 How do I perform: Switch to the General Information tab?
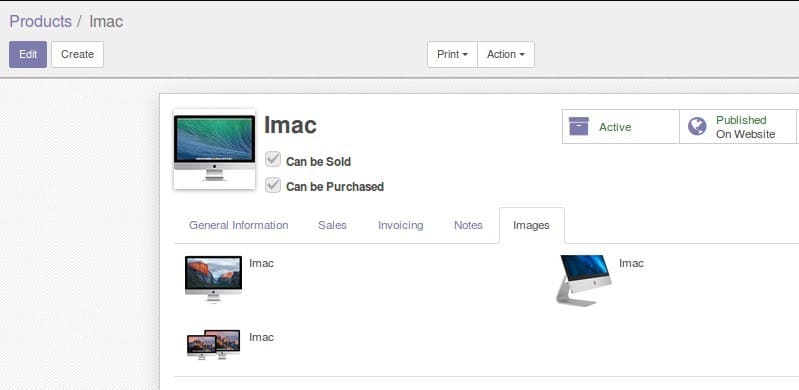[x=238, y=225]
